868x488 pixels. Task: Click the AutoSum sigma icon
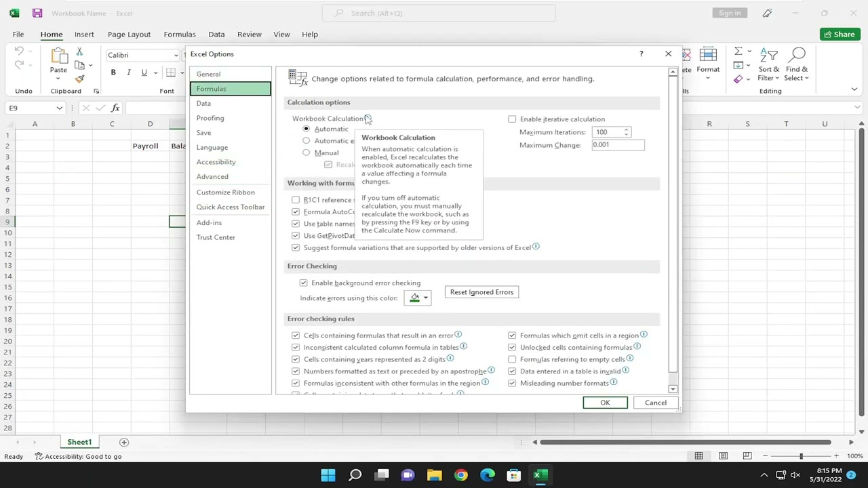click(738, 52)
